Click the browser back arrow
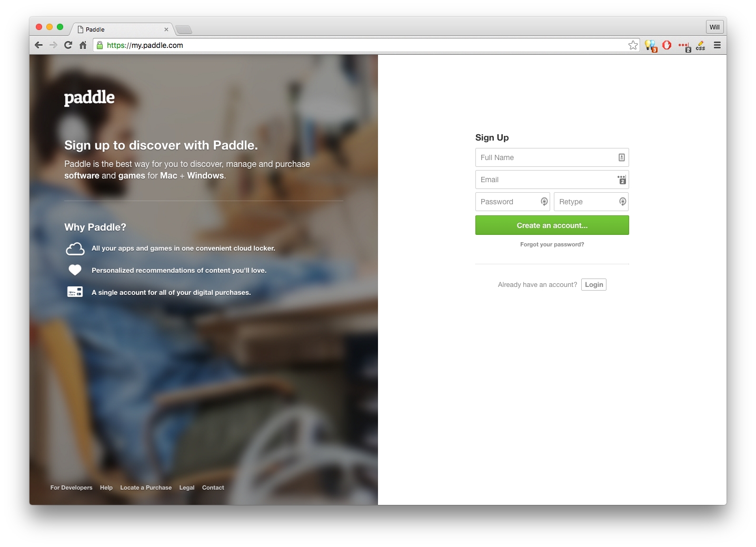Screen dimensions: 756x547 point(38,45)
